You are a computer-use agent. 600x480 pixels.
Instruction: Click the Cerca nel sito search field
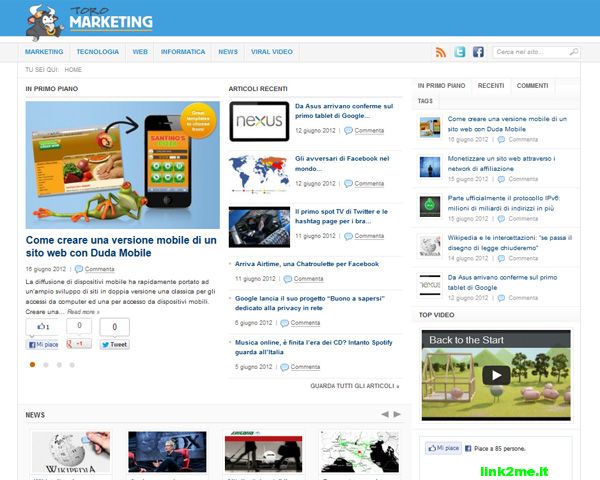pyautogui.click(x=530, y=52)
